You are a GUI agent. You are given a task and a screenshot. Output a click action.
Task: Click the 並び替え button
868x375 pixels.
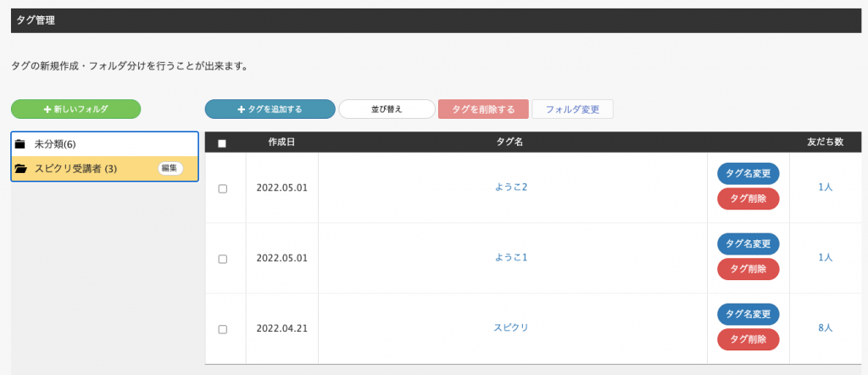pyautogui.click(x=387, y=109)
